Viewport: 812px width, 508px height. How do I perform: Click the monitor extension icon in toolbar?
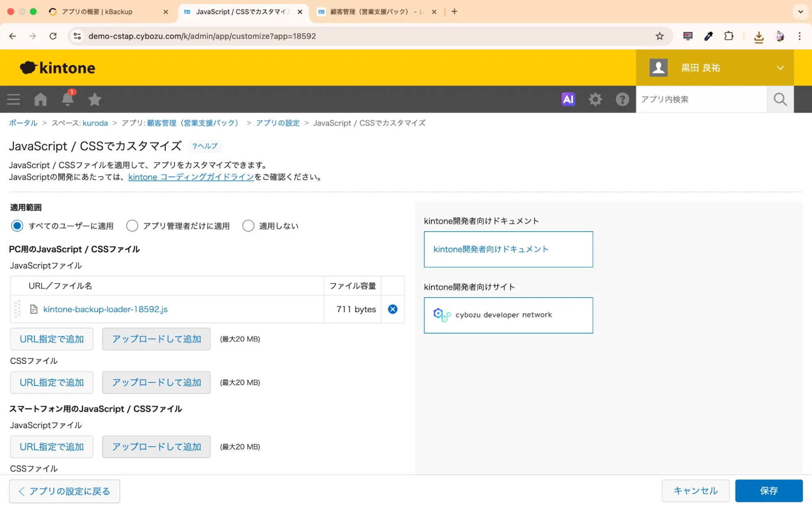click(x=687, y=36)
